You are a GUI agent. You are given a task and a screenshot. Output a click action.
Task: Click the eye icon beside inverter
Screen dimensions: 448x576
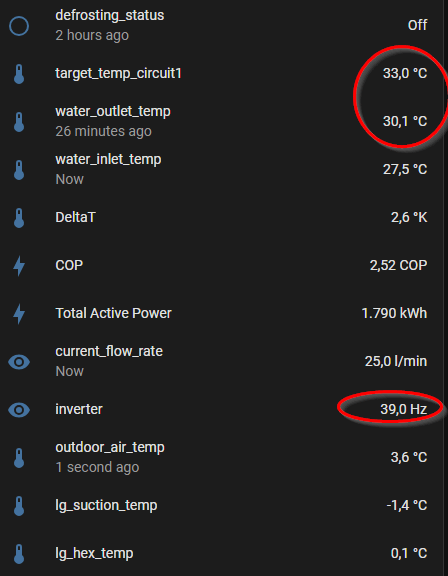tap(19, 410)
